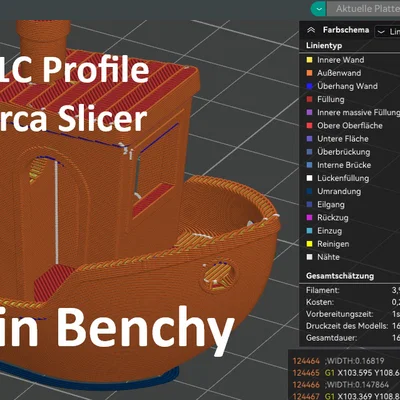
Task: Click the Untere Fläche swatch
Action: 309,139
